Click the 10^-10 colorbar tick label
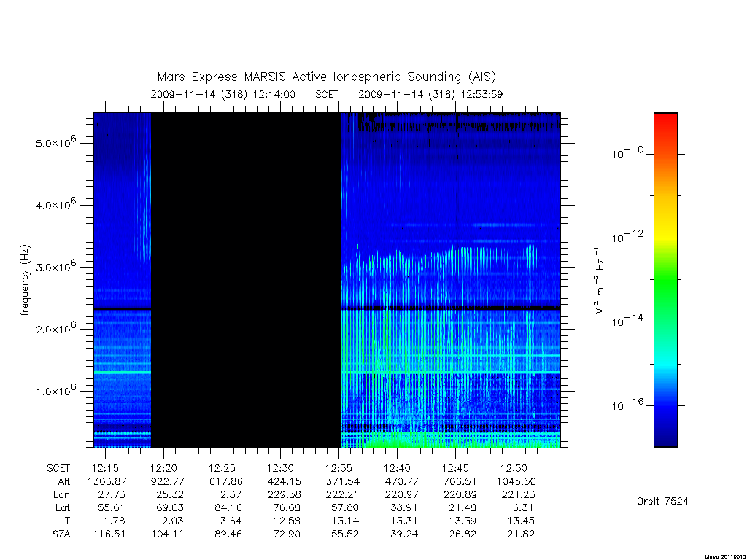The width and height of the screenshot is (747, 560). click(x=627, y=152)
